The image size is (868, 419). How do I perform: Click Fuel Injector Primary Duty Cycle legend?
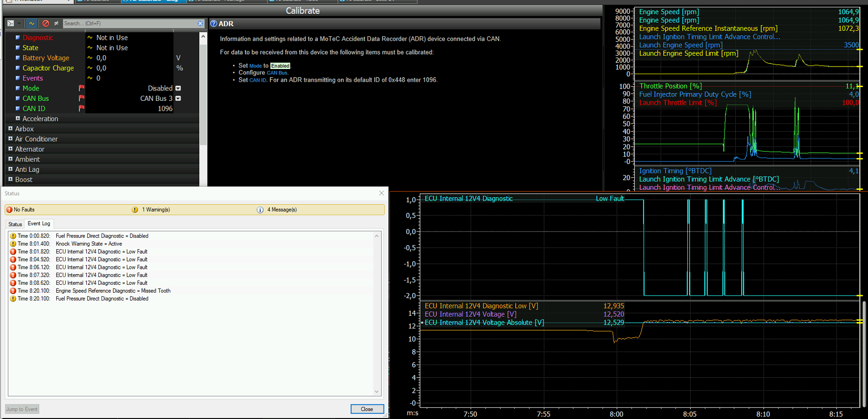point(695,94)
